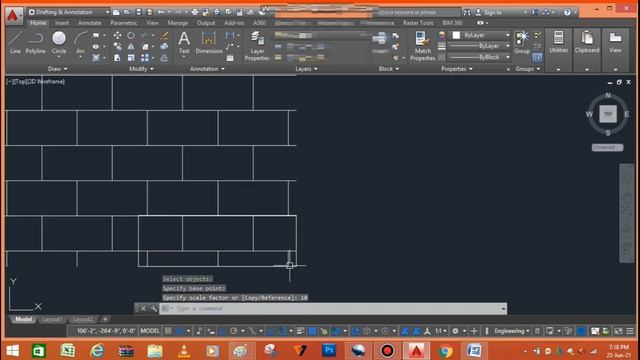The width and height of the screenshot is (640, 360).
Task: Click the Erase tool icon
Action: click(164, 36)
